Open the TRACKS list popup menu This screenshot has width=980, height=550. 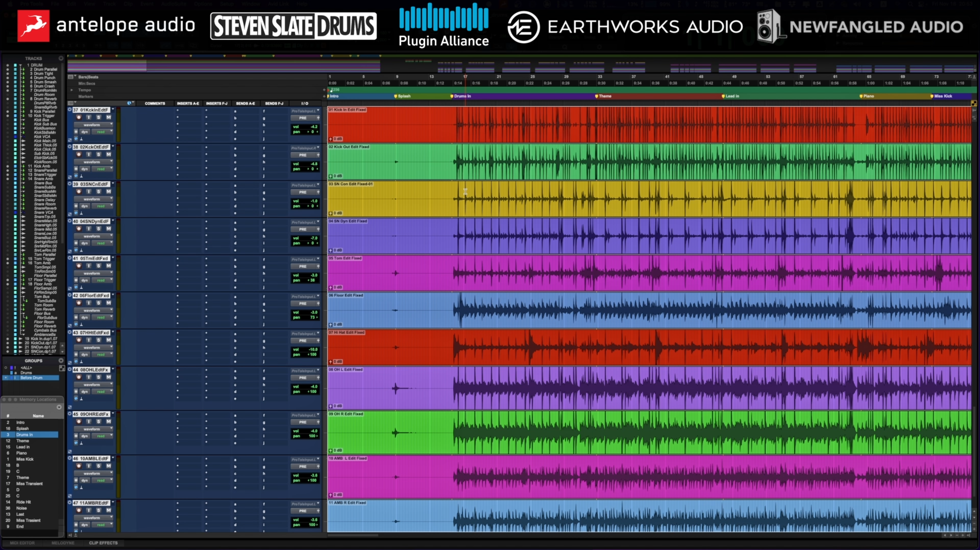coord(61,58)
